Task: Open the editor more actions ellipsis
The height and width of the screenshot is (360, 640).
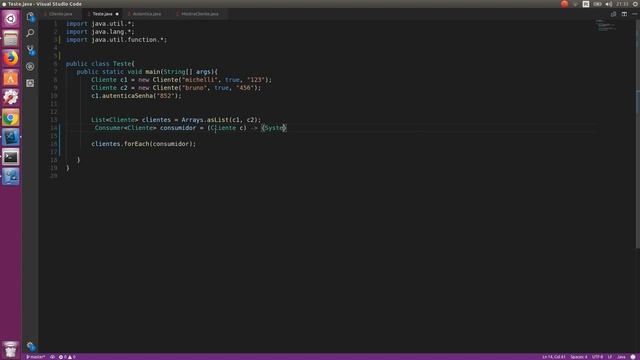Action: pyautogui.click(x=635, y=14)
